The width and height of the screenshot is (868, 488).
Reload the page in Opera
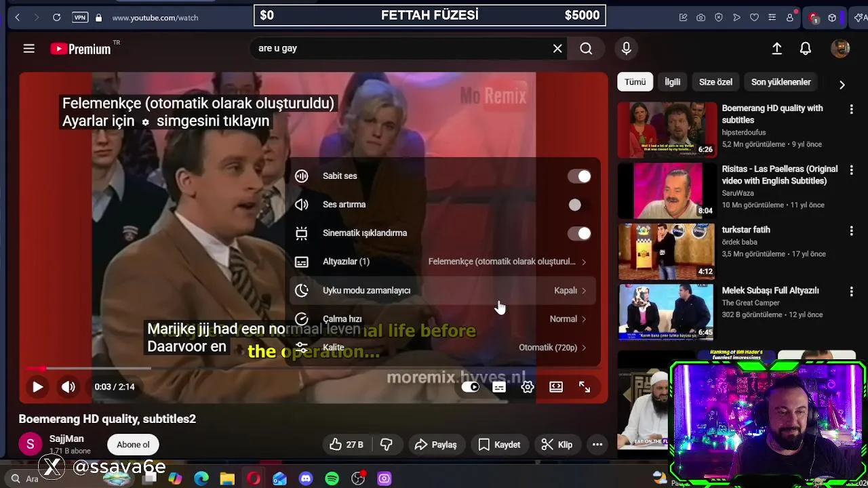tap(57, 17)
